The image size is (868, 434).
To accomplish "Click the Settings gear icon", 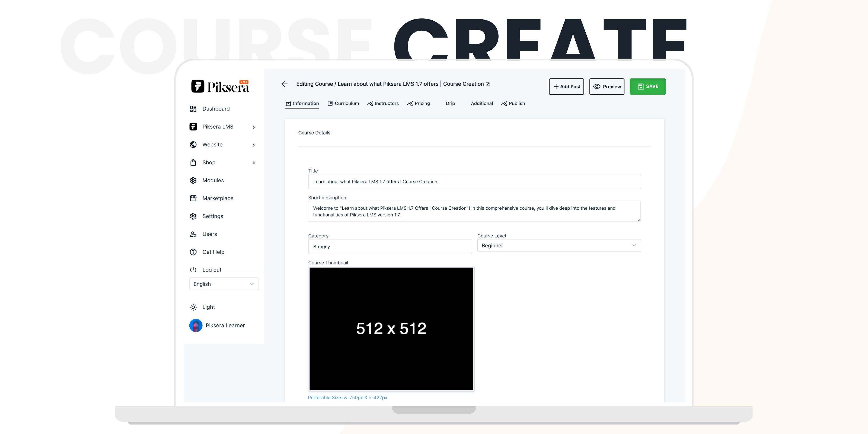I will pyautogui.click(x=193, y=216).
